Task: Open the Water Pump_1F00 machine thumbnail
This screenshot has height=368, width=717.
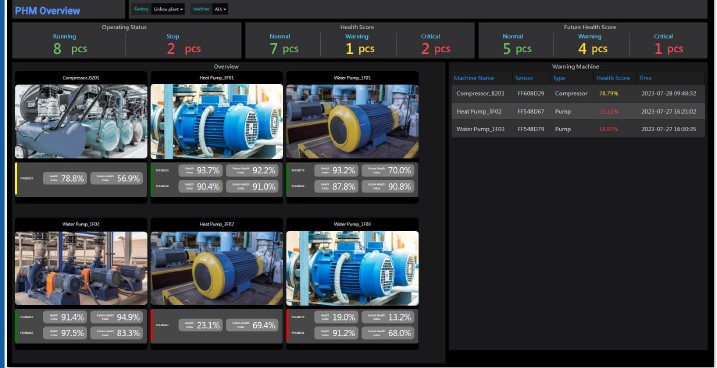Action: click(x=81, y=268)
